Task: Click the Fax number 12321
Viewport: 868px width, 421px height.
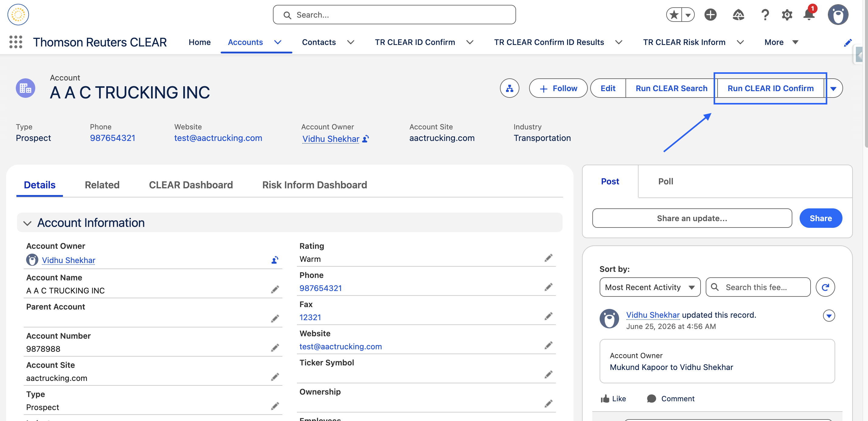Action: [310, 318]
